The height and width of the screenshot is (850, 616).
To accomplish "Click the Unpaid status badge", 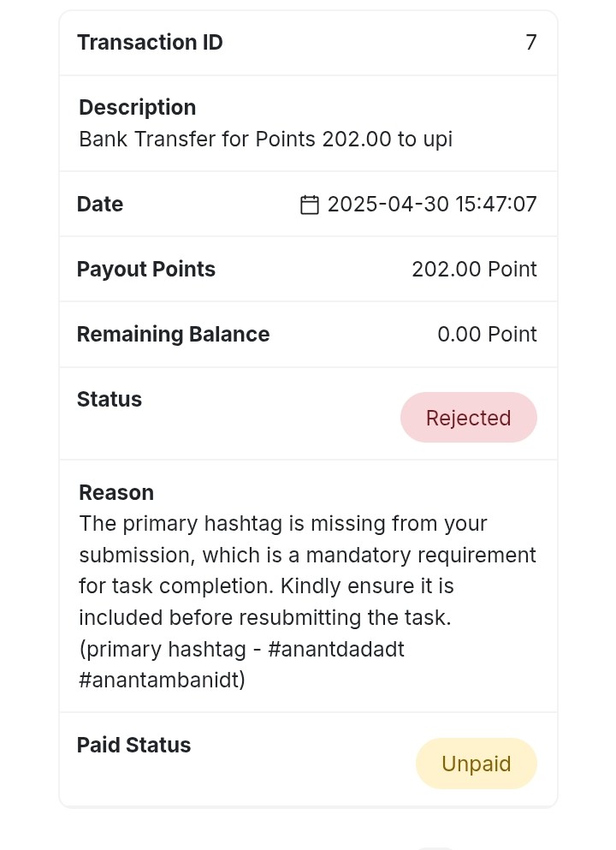I will point(477,764).
